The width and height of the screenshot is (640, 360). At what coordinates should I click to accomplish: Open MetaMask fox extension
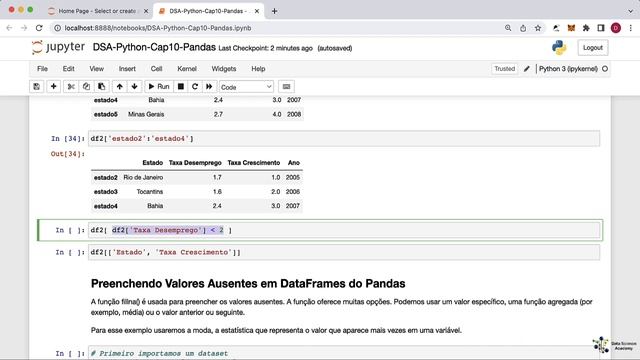click(571, 28)
